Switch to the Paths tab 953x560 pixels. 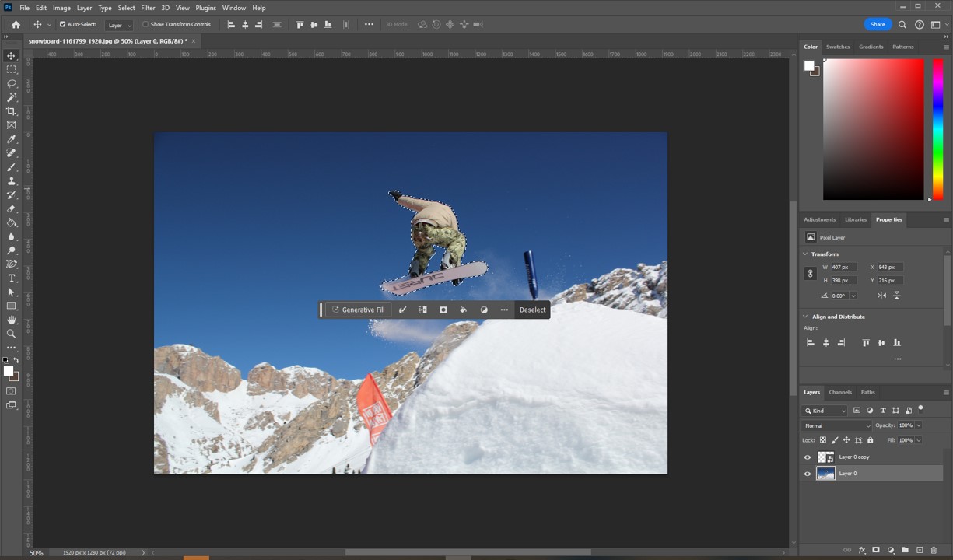pos(868,392)
